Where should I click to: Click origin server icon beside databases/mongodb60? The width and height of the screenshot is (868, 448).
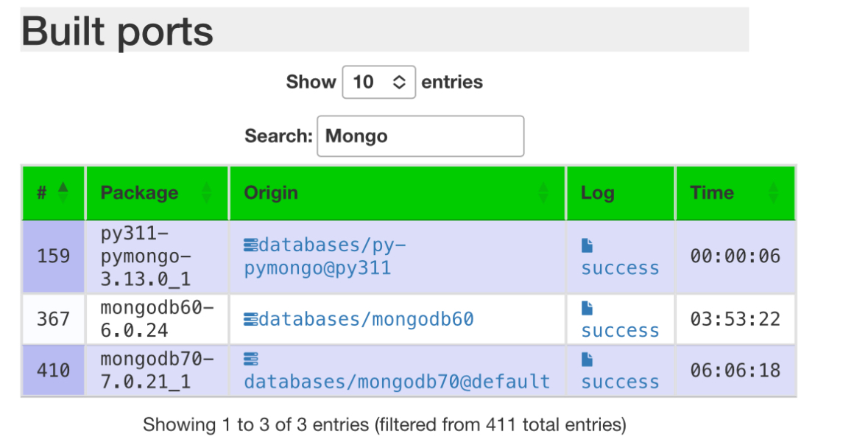[x=251, y=319]
